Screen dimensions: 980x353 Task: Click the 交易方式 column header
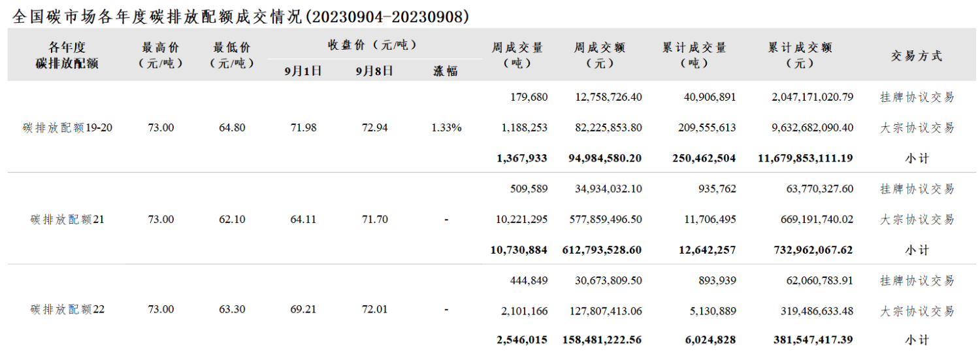tap(917, 56)
